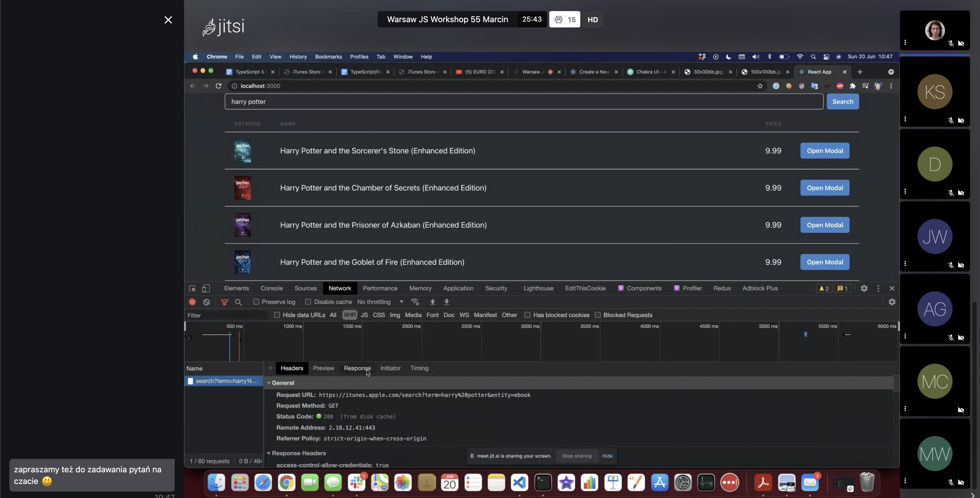Switch to the Console panel

[x=272, y=288]
